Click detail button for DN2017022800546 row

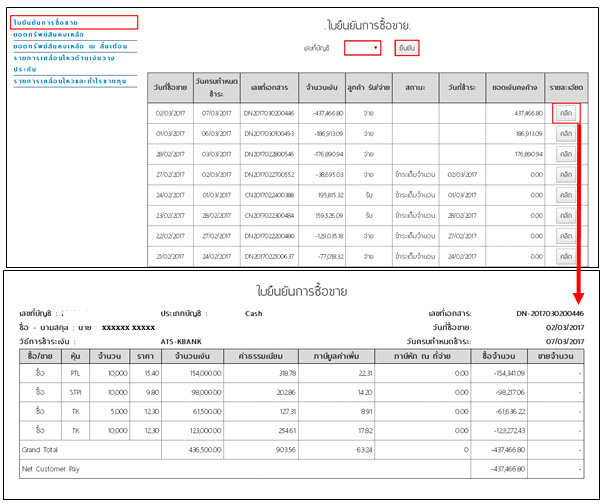tap(566, 154)
